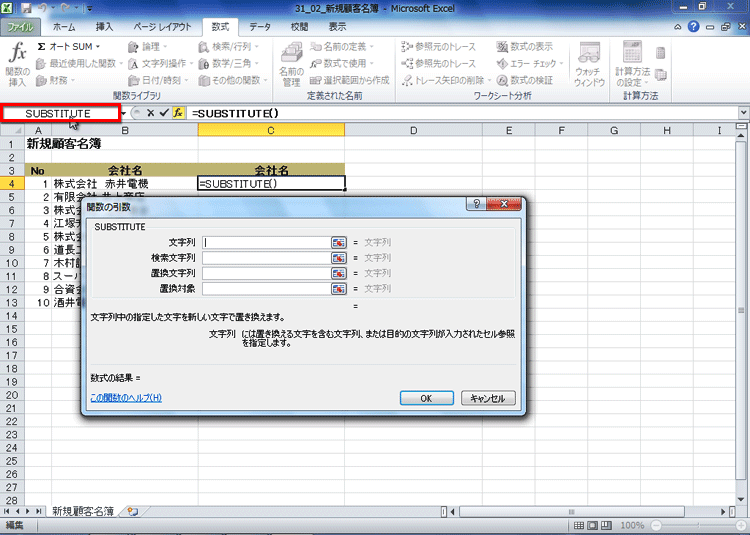Collapse dialog via 検索文字列 range selector
The height and width of the screenshot is (535, 750).
[339, 258]
